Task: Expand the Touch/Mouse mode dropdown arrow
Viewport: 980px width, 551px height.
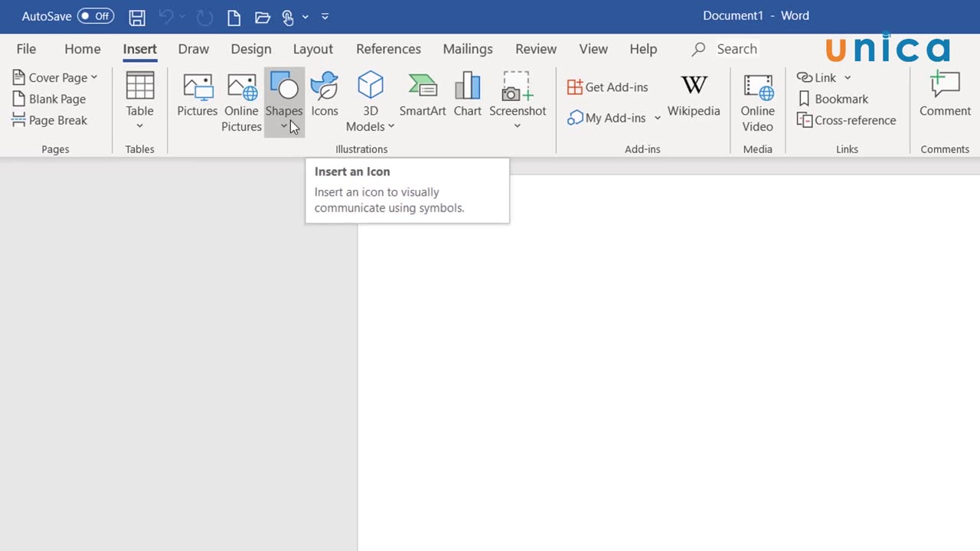Action: click(x=305, y=17)
